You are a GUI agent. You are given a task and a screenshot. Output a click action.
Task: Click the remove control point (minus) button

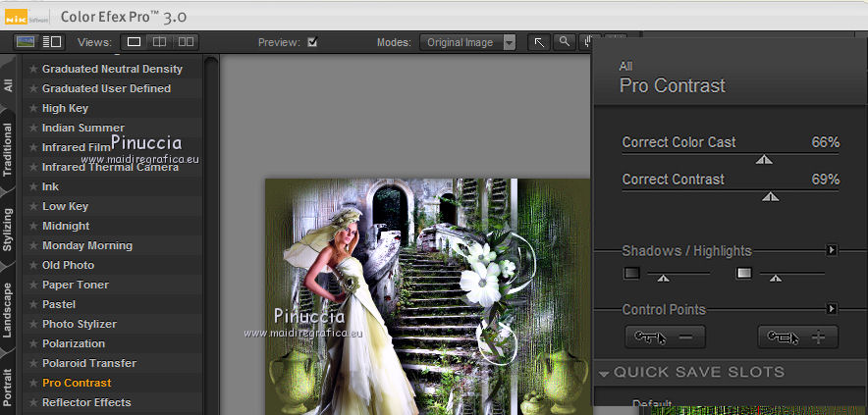665,337
